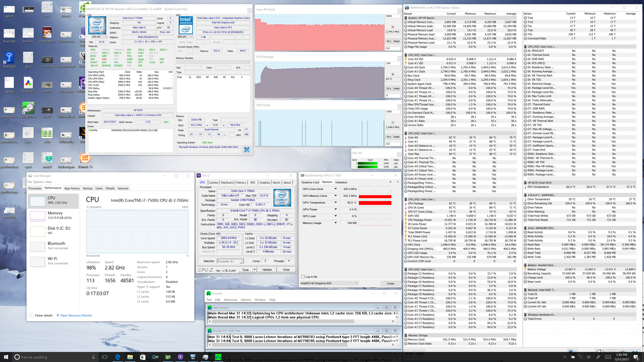Enable the Log to file checkbox

point(303,277)
